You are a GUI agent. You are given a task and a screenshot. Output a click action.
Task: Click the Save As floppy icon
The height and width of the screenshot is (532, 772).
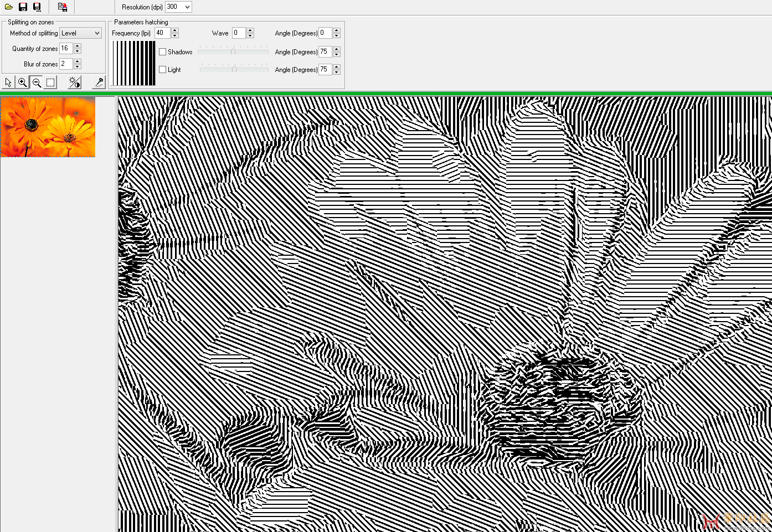(x=37, y=7)
